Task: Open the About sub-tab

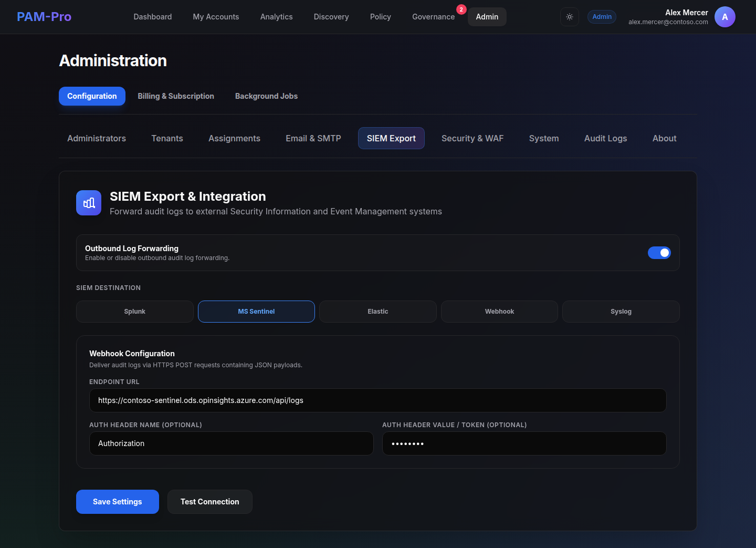Action: pyautogui.click(x=665, y=138)
